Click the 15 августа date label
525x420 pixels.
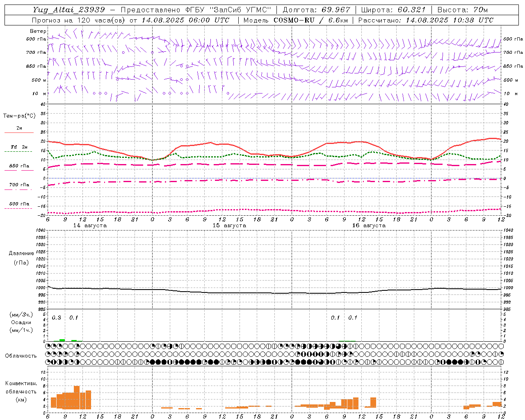229,226
